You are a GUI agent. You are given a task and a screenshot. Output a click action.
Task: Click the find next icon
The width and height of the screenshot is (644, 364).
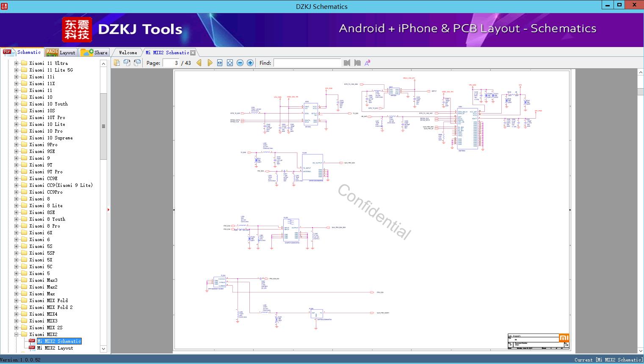click(x=357, y=63)
